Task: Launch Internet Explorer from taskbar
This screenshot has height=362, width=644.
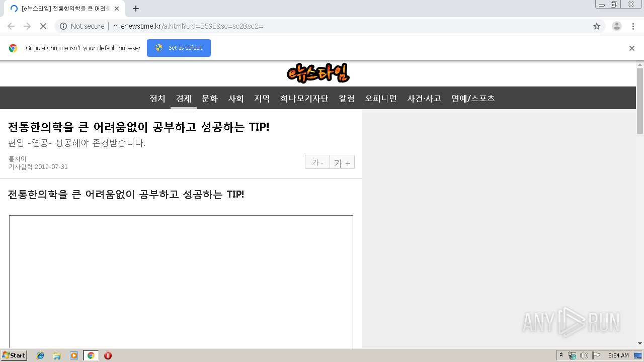Action: 40,355
